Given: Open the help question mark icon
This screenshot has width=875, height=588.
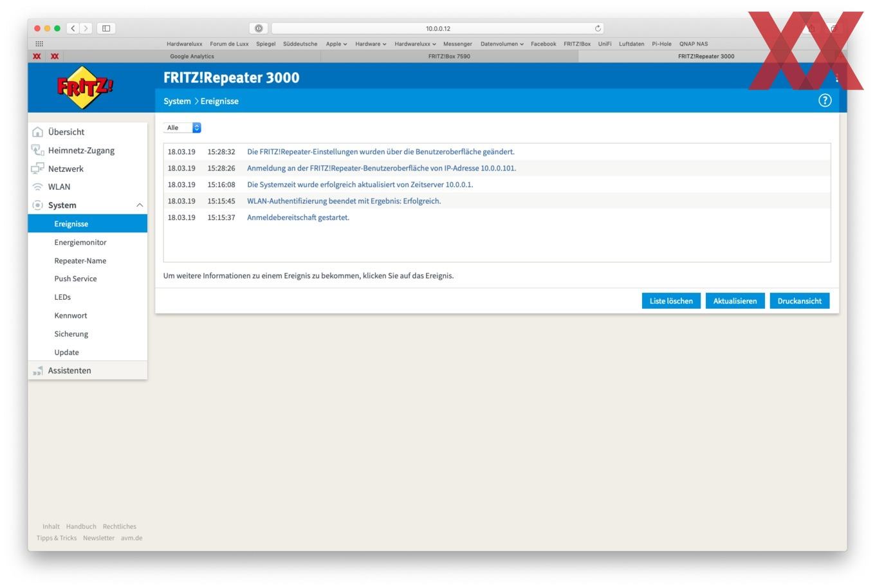Looking at the screenshot, I should point(825,100).
